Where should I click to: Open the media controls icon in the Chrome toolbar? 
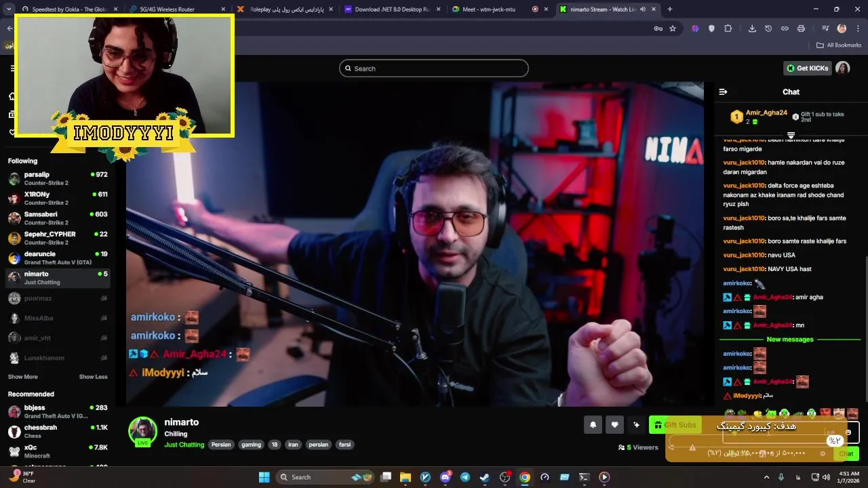[x=825, y=28]
